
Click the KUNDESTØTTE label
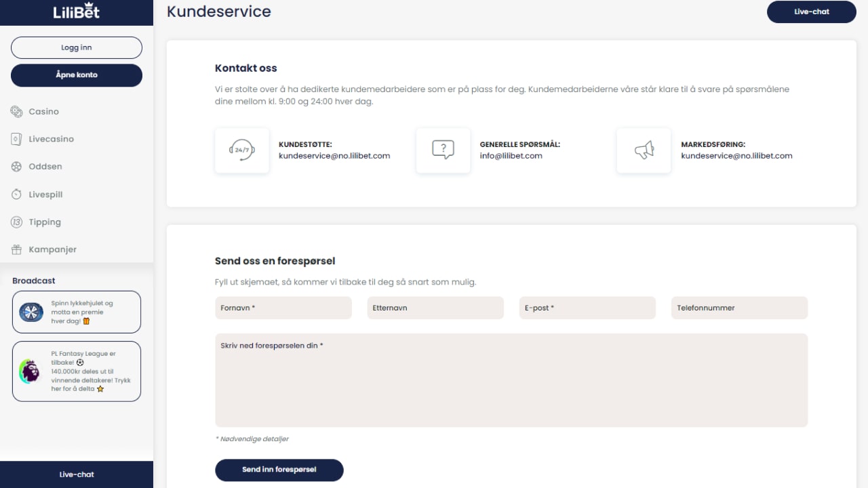[x=305, y=144]
